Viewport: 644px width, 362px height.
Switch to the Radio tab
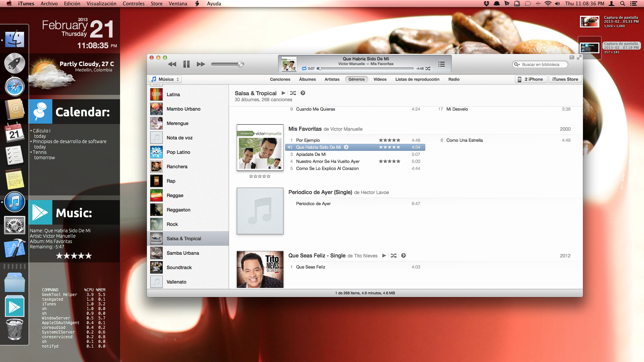(454, 79)
